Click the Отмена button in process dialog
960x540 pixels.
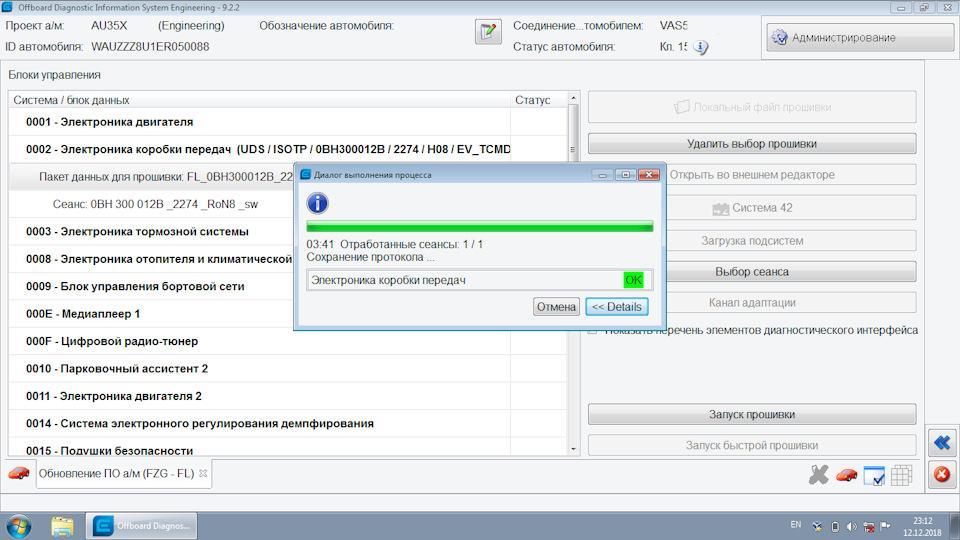click(556, 307)
